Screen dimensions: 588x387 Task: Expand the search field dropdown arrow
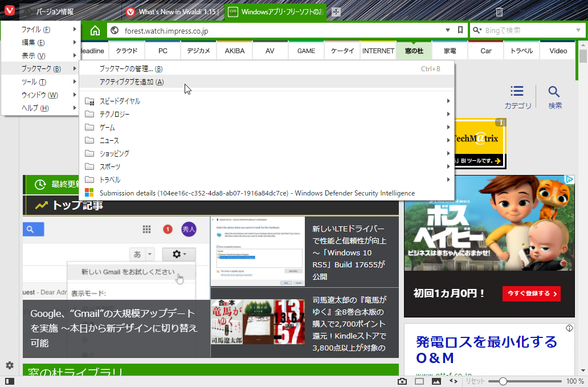578,30
